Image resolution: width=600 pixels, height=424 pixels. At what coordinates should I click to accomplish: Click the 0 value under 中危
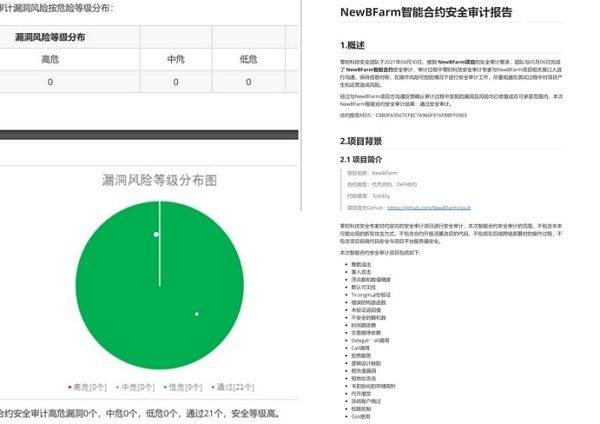tap(176, 82)
